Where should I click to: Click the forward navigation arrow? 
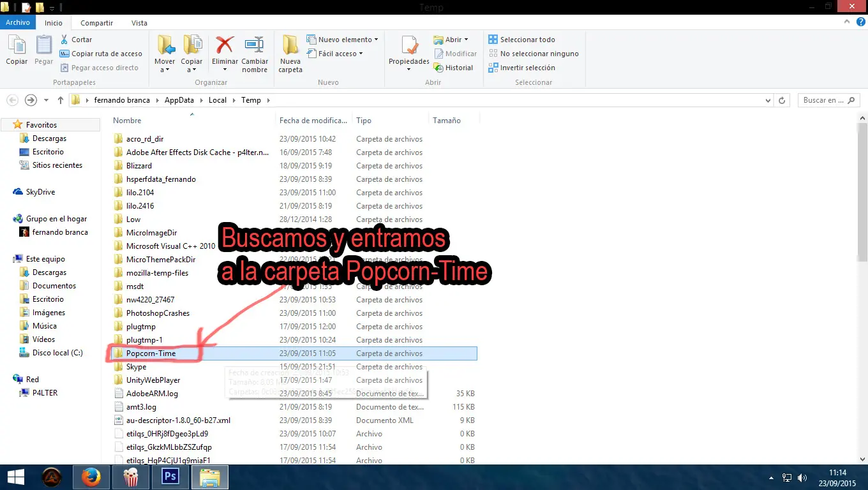(x=31, y=100)
